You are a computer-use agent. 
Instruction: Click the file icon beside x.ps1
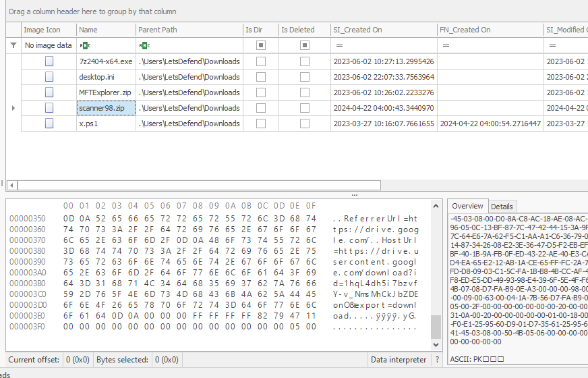(x=49, y=124)
